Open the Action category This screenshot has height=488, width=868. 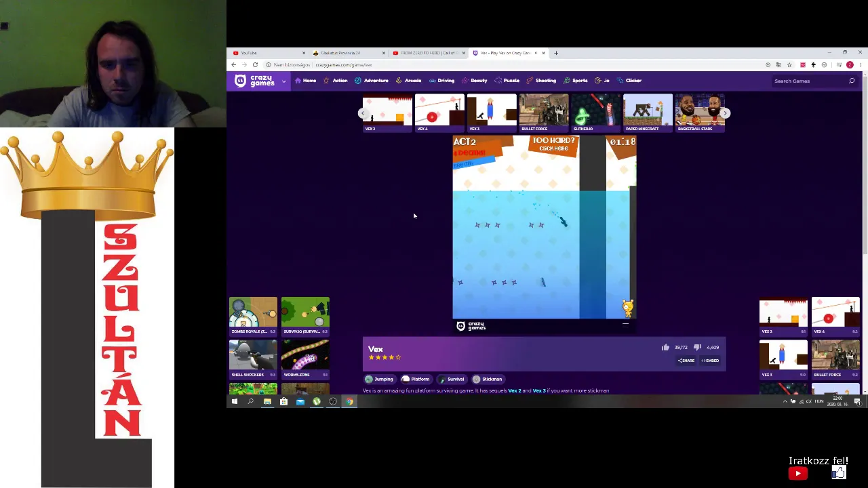(335, 81)
